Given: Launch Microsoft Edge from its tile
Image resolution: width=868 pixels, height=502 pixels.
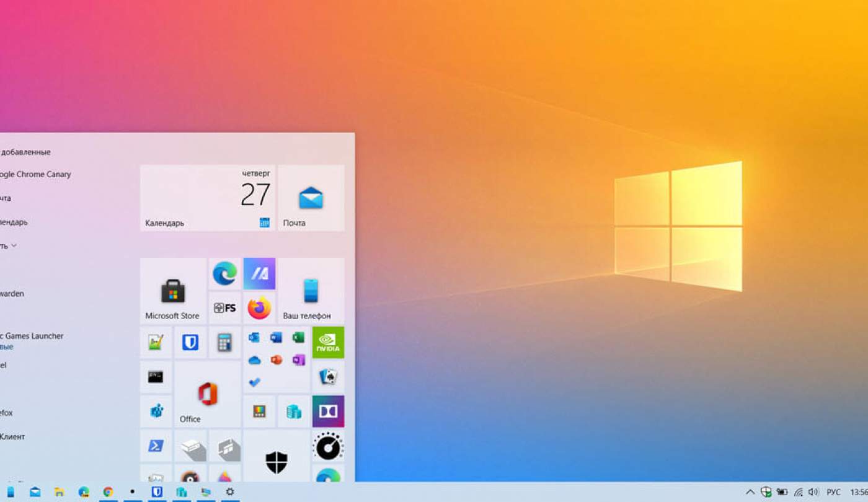Looking at the screenshot, I should pyautogui.click(x=224, y=273).
